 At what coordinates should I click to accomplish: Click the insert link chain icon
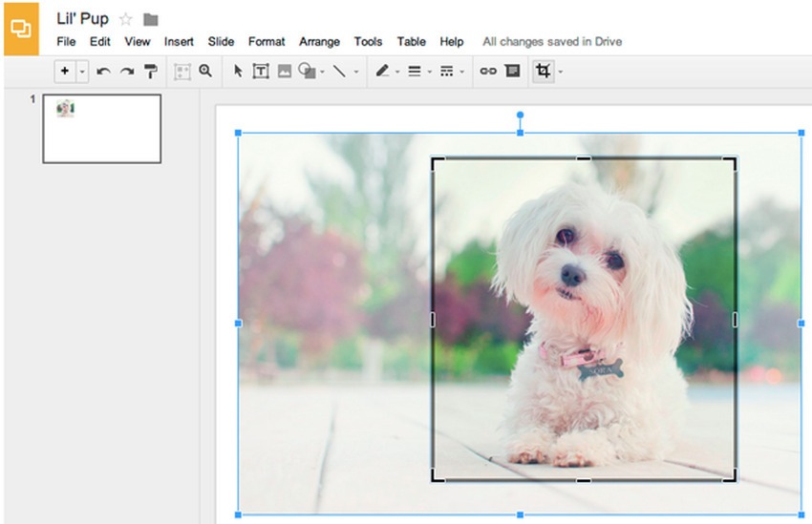488,72
